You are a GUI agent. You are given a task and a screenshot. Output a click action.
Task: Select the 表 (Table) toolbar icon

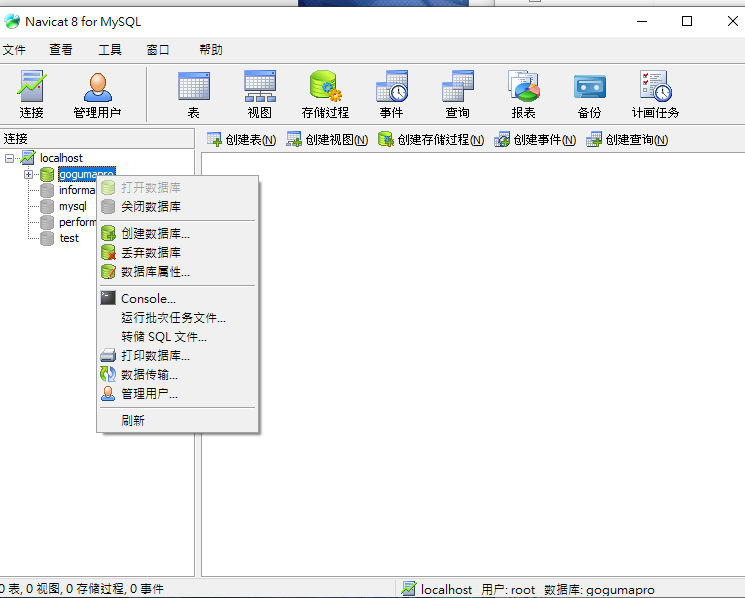pyautogui.click(x=193, y=94)
